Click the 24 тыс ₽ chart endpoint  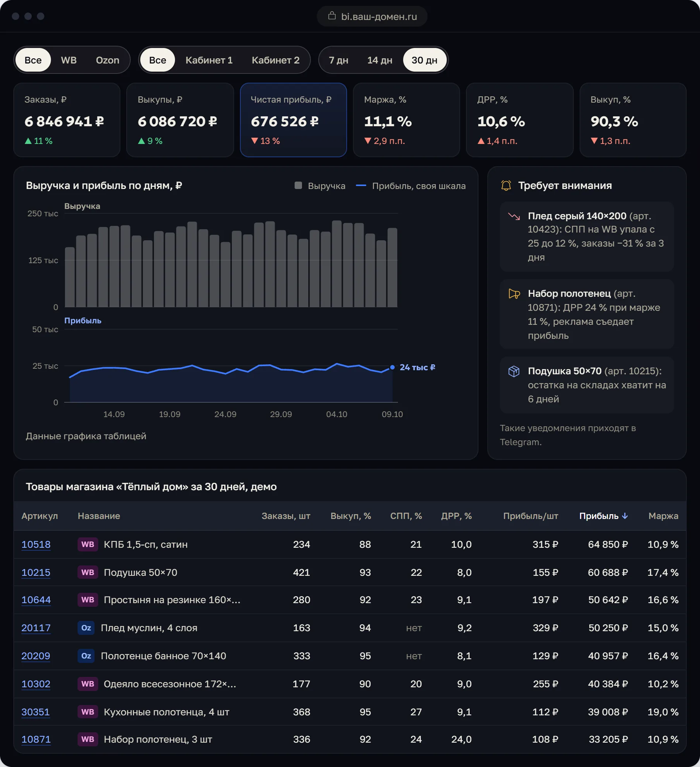tap(392, 367)
